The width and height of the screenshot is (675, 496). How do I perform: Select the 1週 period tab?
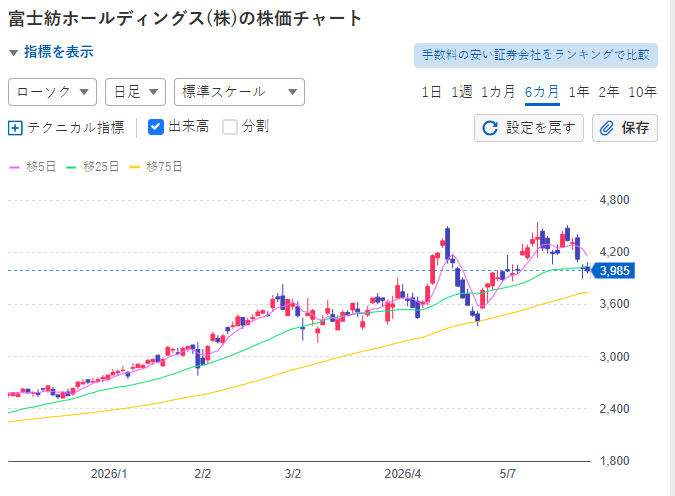click(x=461, y=92)
